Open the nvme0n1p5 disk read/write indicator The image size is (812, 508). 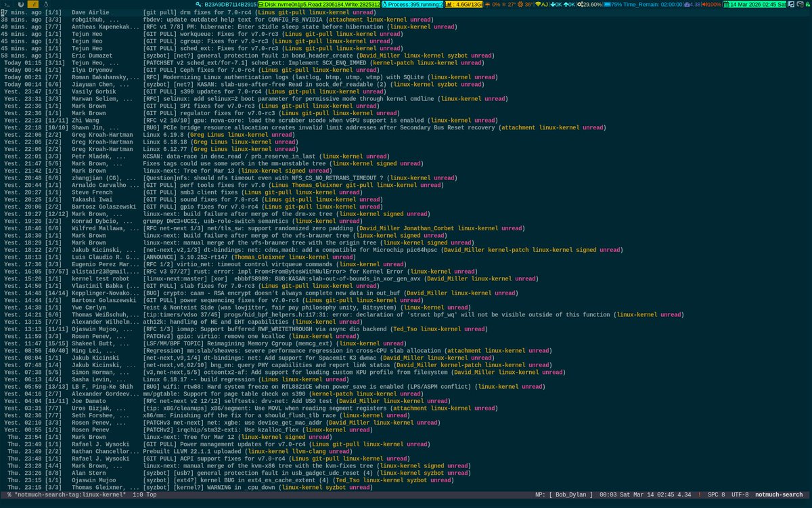319,5
